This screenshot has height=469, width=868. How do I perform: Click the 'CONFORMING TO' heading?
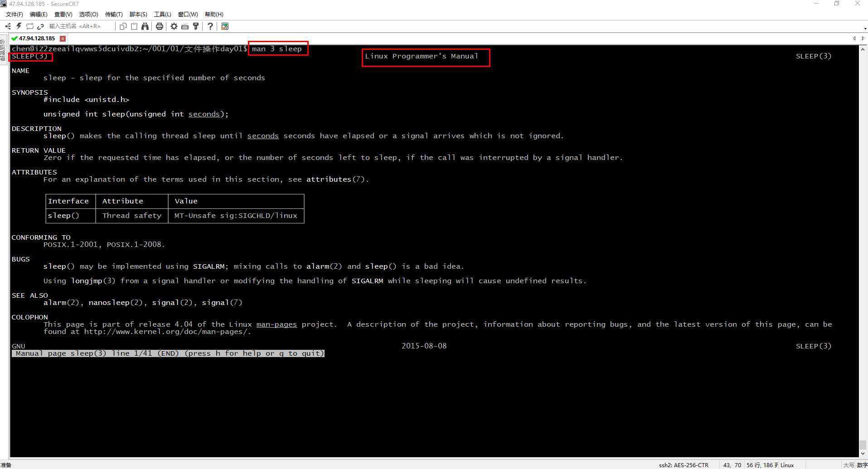41,237
